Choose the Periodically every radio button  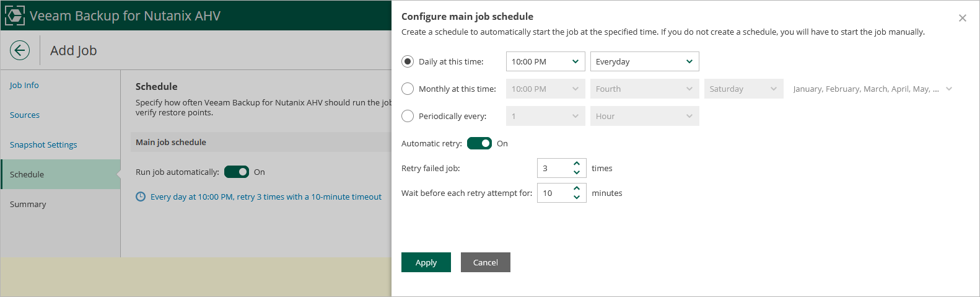[408, 116]
